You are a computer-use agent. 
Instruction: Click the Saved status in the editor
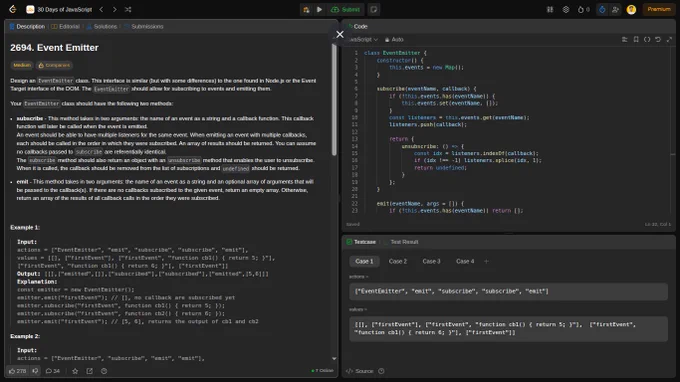point(353,225)
